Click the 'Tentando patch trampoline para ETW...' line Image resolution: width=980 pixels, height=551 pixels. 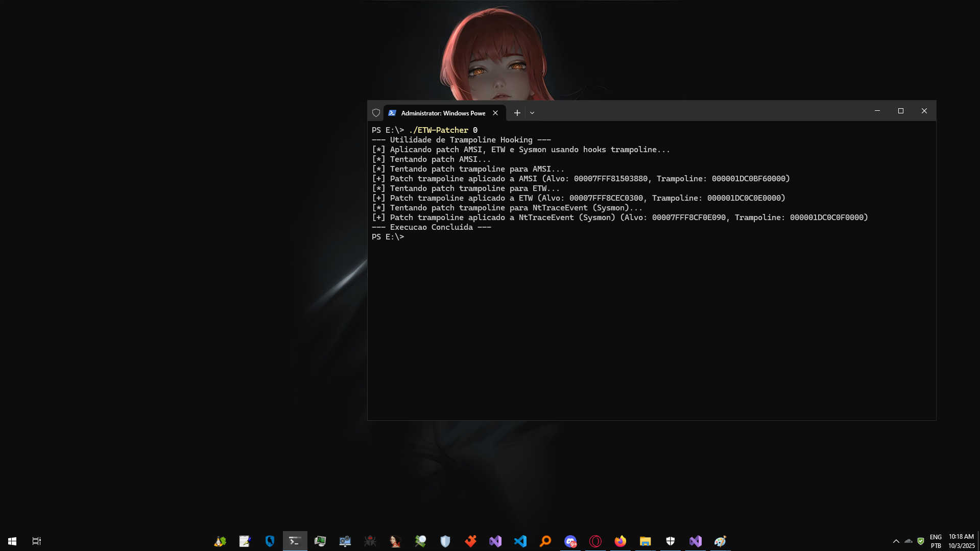tap(466, 188)
